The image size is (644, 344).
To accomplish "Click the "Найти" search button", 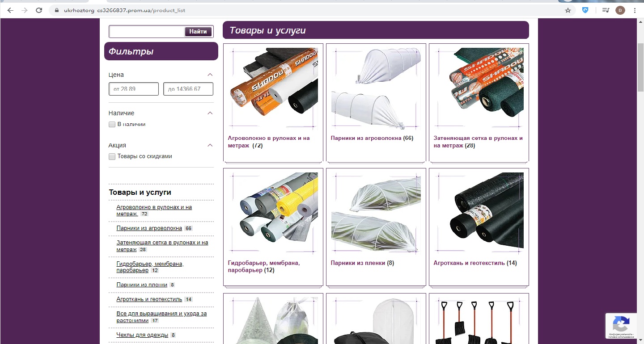I will point(198,32).
